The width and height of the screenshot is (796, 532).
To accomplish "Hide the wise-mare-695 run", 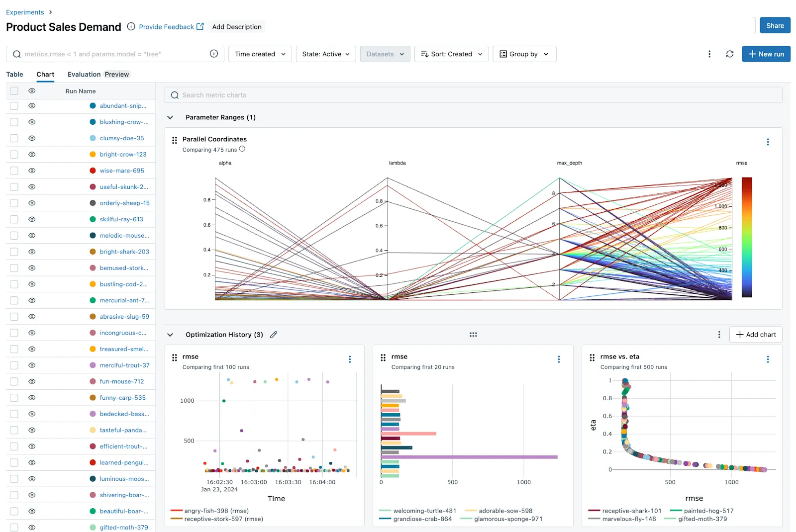I will click(x=31, y=171).
